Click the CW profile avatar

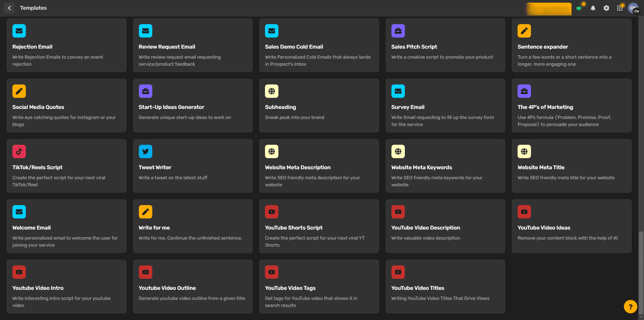634,8
